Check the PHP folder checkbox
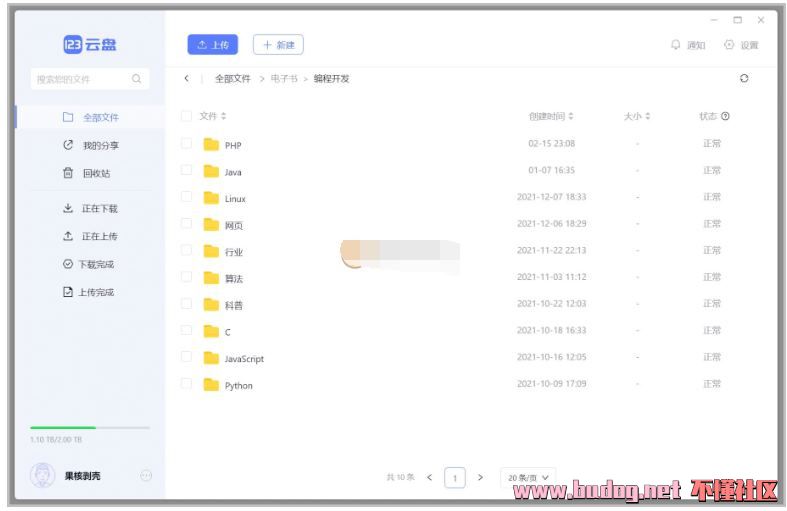This screenshot has height=511, width=787. point(186,144)
